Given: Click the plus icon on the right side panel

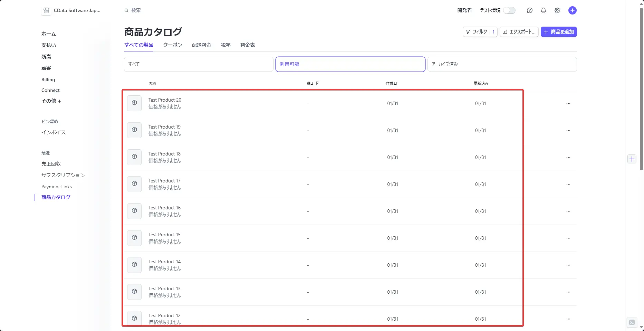Looking at the screenshot, I should 632,159.
